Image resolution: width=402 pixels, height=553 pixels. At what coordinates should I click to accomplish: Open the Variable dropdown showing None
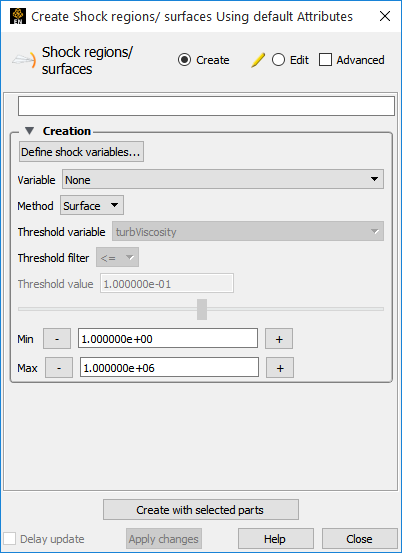click(223, 180)
